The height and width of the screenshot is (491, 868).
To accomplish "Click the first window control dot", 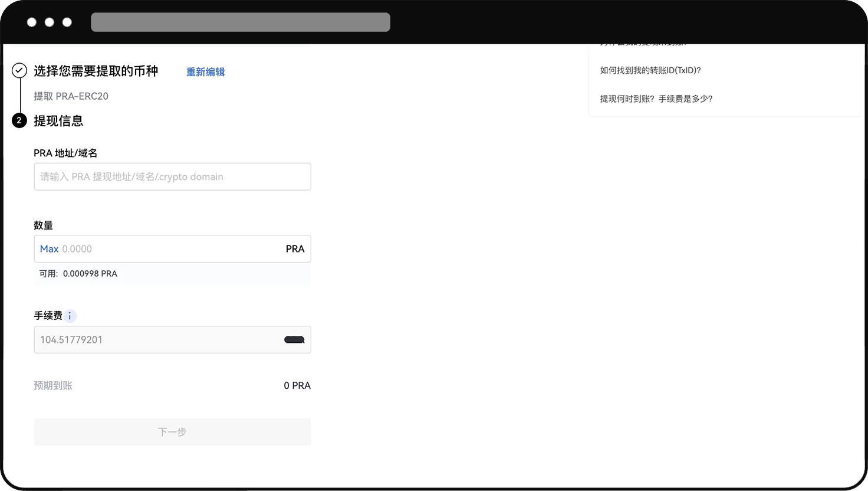I will click(x=32, y=22).
